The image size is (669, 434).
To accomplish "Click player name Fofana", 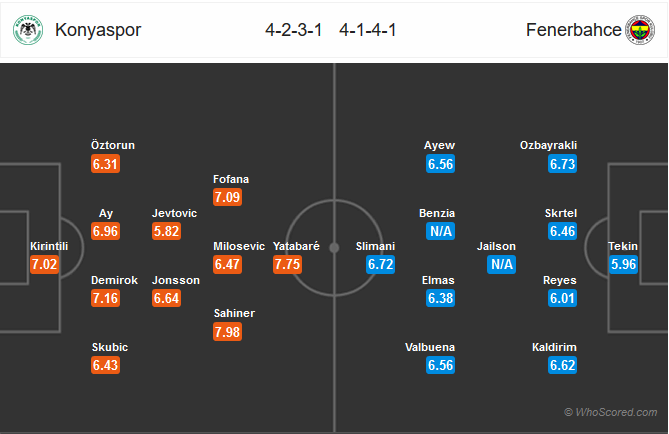I will 231,179.
